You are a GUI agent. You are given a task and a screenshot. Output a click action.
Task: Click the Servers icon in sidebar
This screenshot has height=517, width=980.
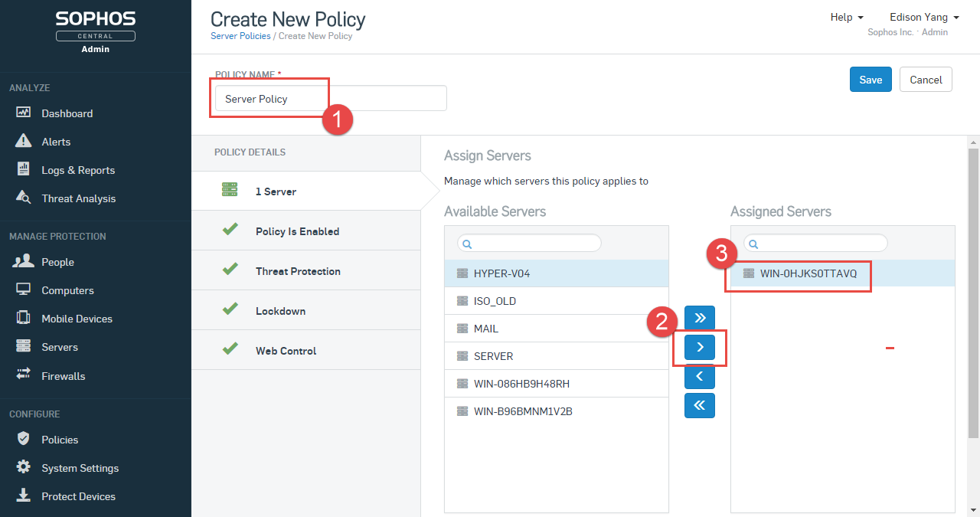[23, 346]
